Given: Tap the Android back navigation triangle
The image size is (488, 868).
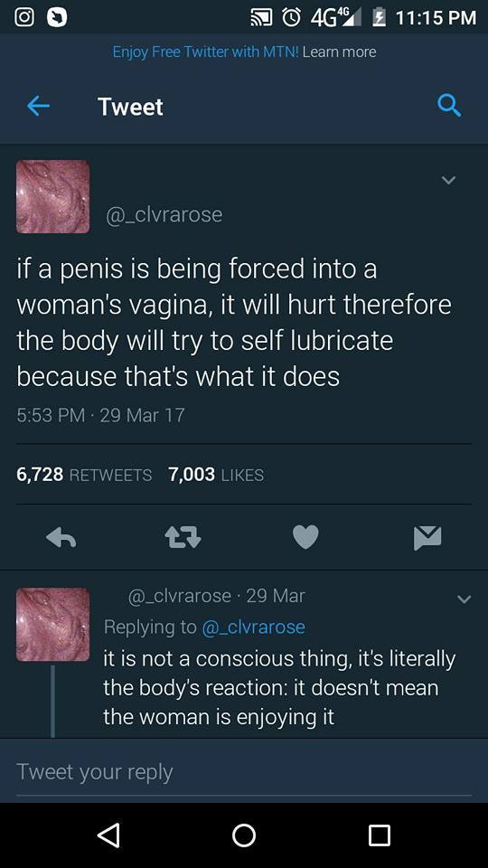Looking at the screenshot, I should (x=109, y=835).
